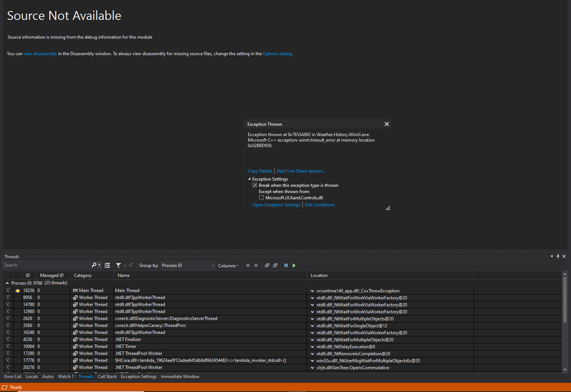Collapse the Process ID: 9768 group
This screenshot has height=392, width=571.
[7, 283]
